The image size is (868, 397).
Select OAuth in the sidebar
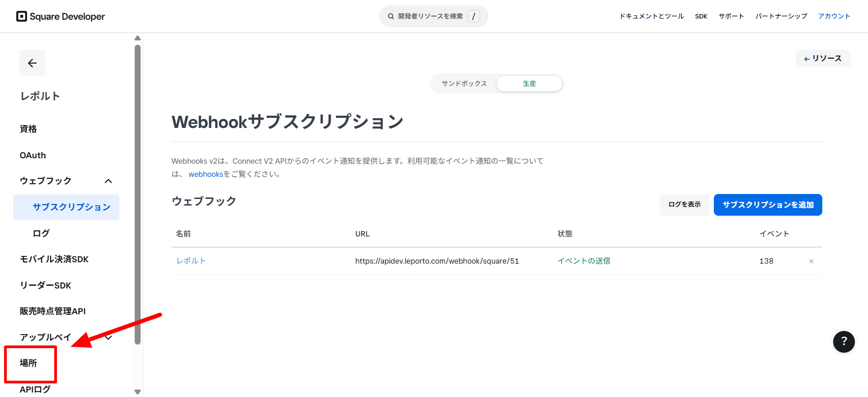[33, 155]
